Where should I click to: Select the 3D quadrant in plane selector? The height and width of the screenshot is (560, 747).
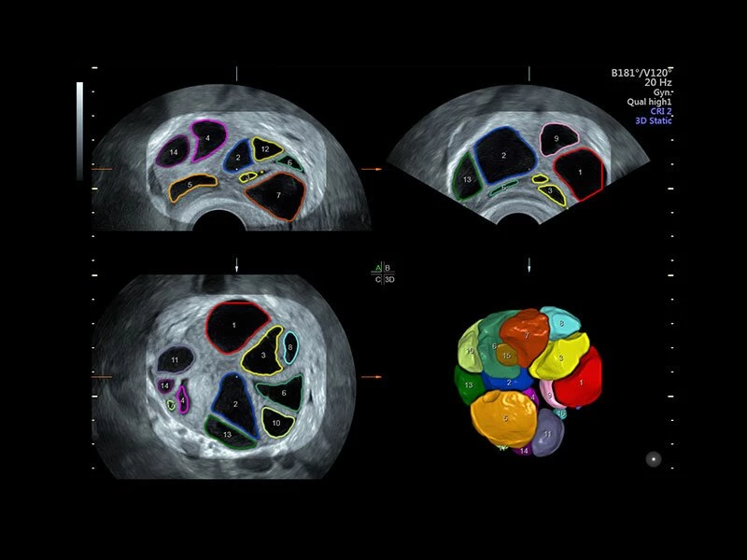[x=390, y=278]
